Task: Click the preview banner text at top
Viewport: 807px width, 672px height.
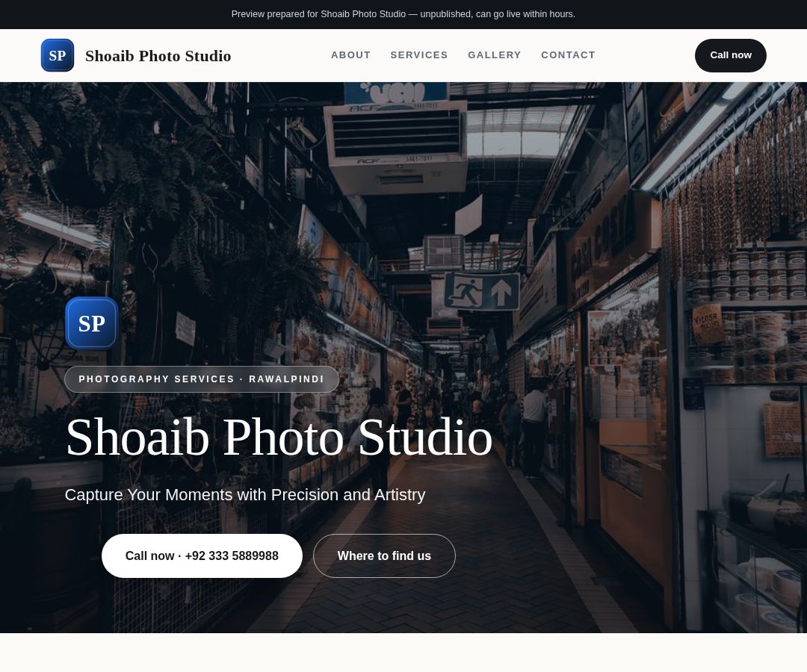Action: click(403, 14)
